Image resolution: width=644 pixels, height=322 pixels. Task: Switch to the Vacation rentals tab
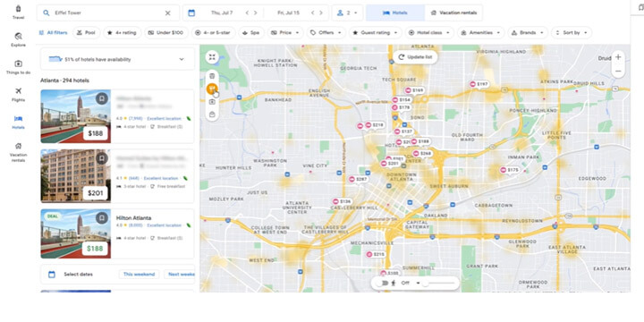pyautogui.click(x=453, y=13)
